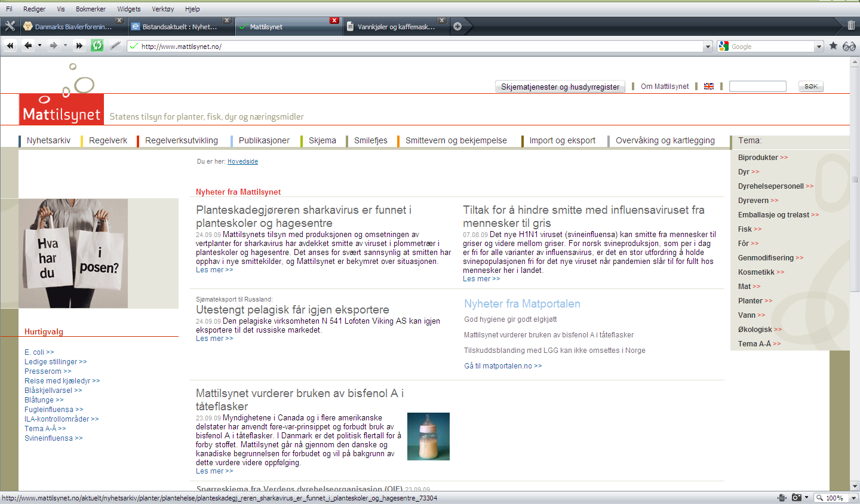Open the Genmodifisering theme link
Viewport: 860px width, 504px height.
pos(770,258)
